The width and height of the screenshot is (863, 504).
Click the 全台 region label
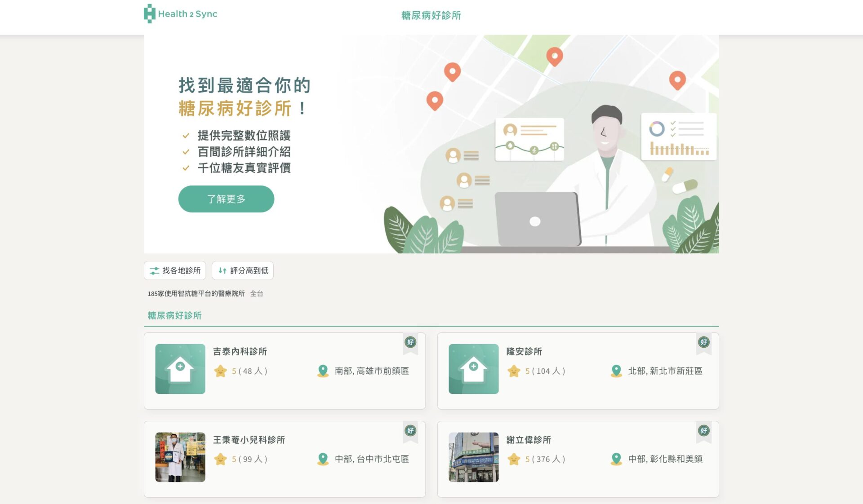click(257, 293)
